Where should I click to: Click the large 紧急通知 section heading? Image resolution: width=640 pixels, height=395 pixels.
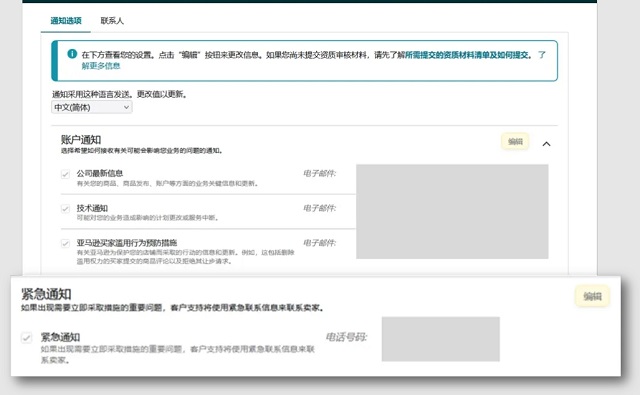pyautogui.click(x=46, y=294)
